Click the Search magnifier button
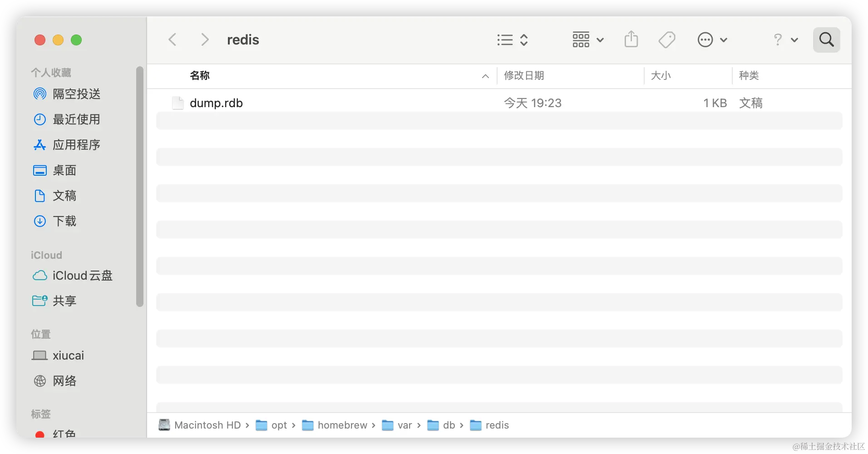868x454 pixels. (x=826, y=40)
